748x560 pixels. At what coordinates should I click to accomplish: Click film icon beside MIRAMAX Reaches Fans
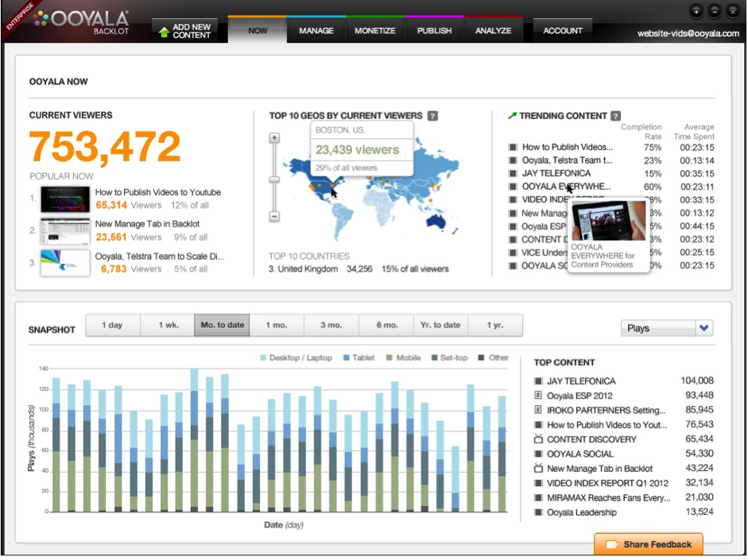point(538,497)
